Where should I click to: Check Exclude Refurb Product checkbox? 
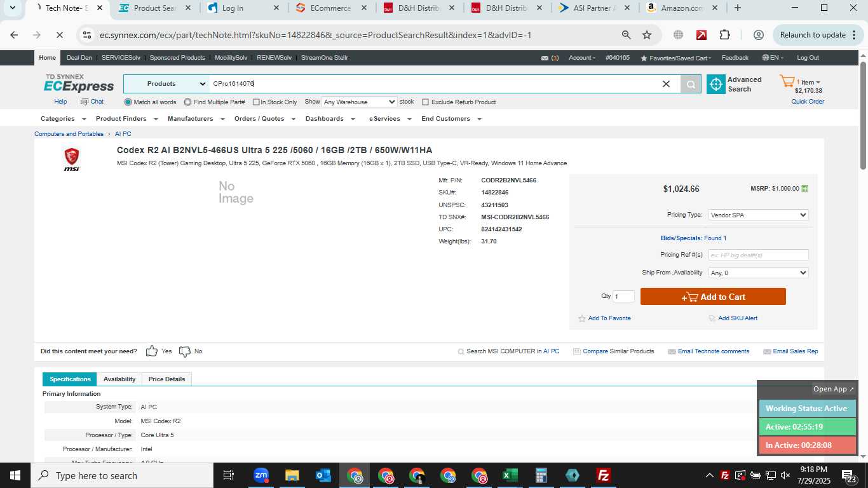[426, 102]
